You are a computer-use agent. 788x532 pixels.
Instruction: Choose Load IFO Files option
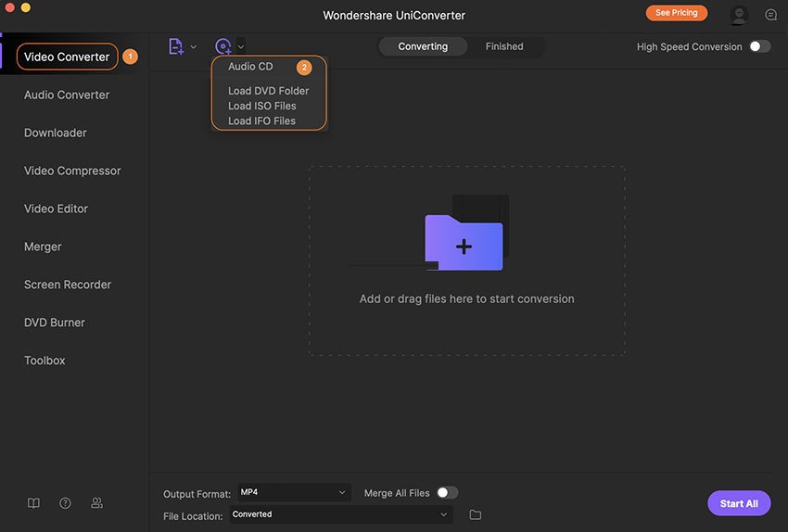(261, 121)
